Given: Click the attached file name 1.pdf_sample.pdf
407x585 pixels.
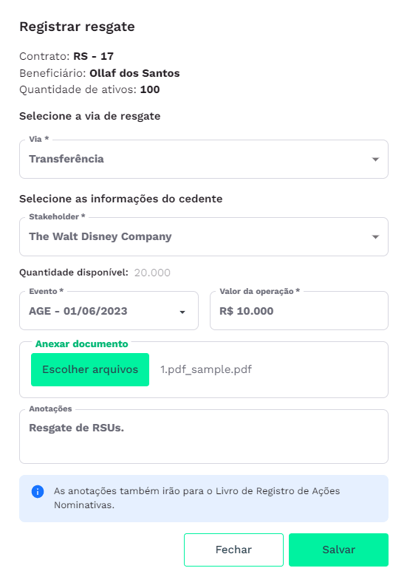Looking at the screenshot, I should pos(206,369).
